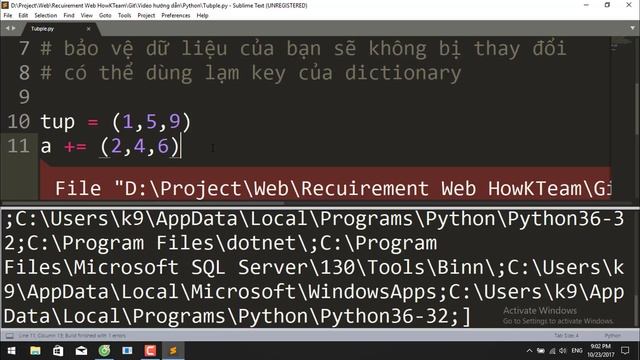Restore down the Sublime Text window
640x360 pixels.
click(607, 5)
